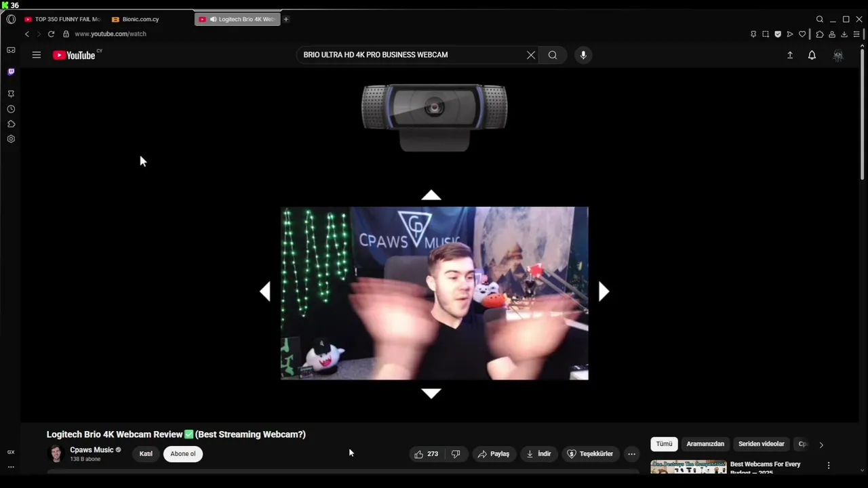868x488 pixels.
Task: Open more actions three-dot menu under video
Action: [631, 454]
